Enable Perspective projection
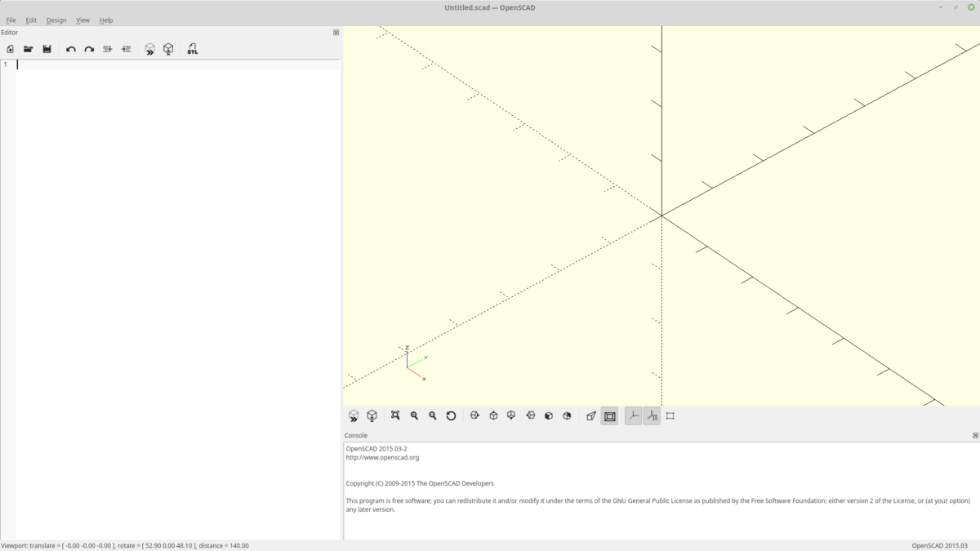Screen dimensions: 980x551 [x=591, y=415]
